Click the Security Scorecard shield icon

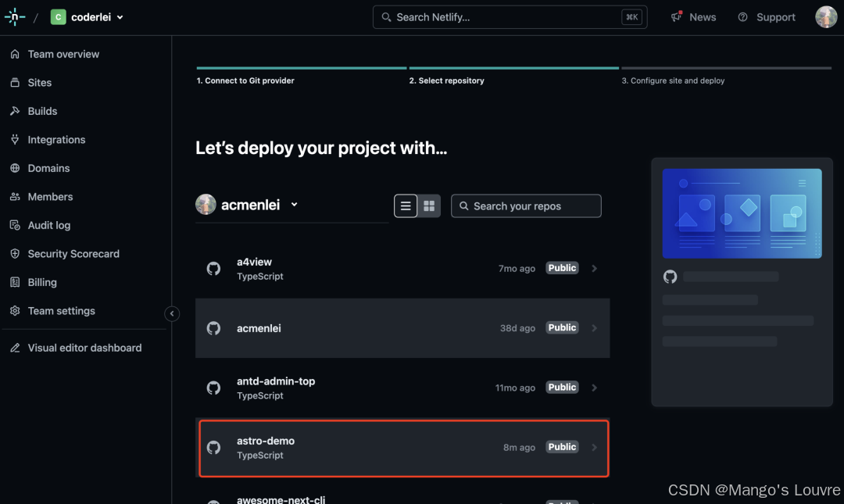[x=15, y=254]
